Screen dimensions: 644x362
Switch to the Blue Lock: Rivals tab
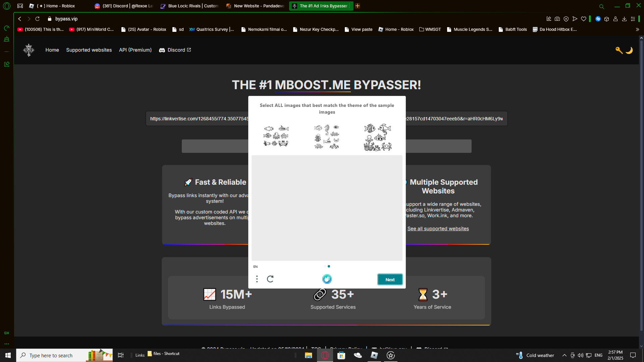coord(190,6)
